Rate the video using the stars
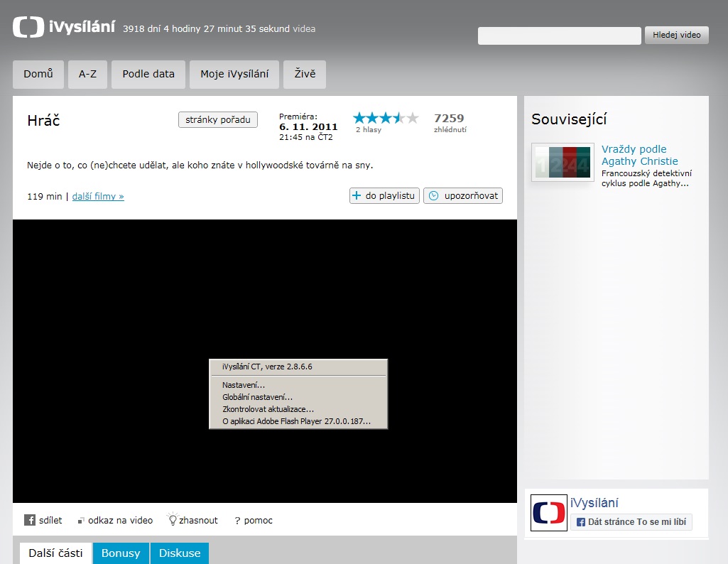This screenshot has height=564, width=728. tap(386, 118)
